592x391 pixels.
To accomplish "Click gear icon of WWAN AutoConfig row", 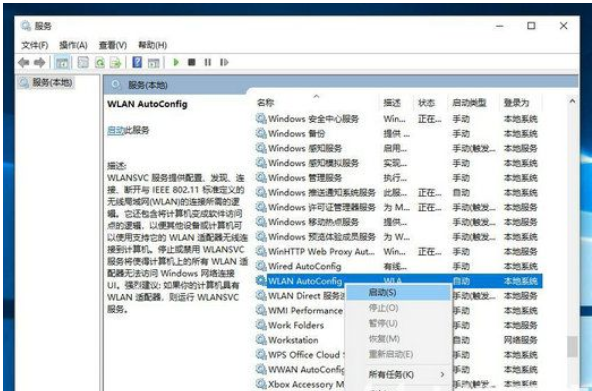I will pyautogui.click(x=261, y=369).
